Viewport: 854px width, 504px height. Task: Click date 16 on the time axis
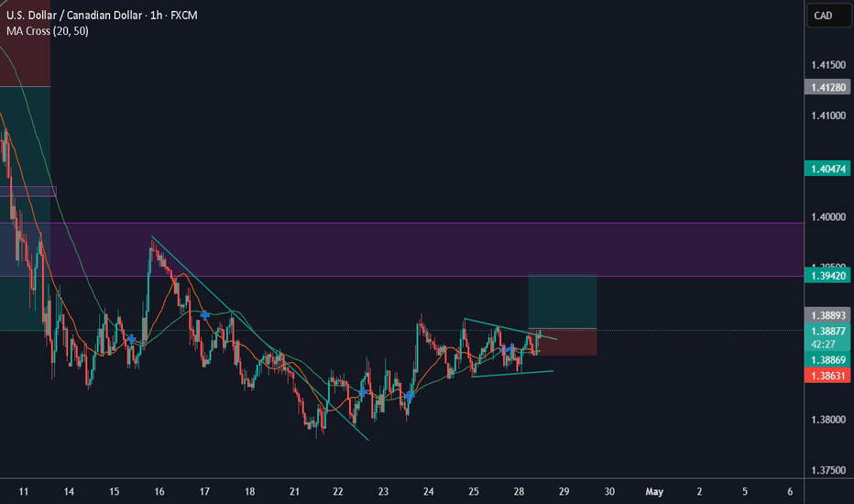[159, 491]
